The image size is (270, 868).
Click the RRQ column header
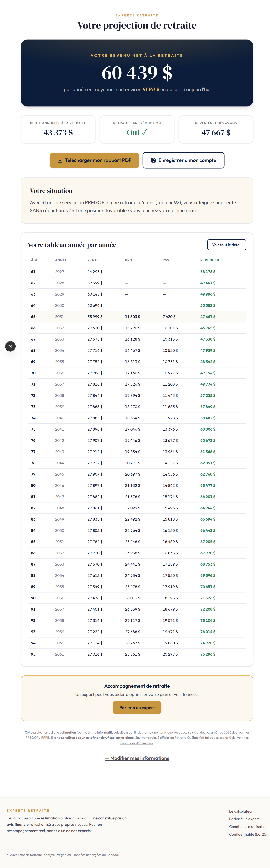[x=129, y=260]
